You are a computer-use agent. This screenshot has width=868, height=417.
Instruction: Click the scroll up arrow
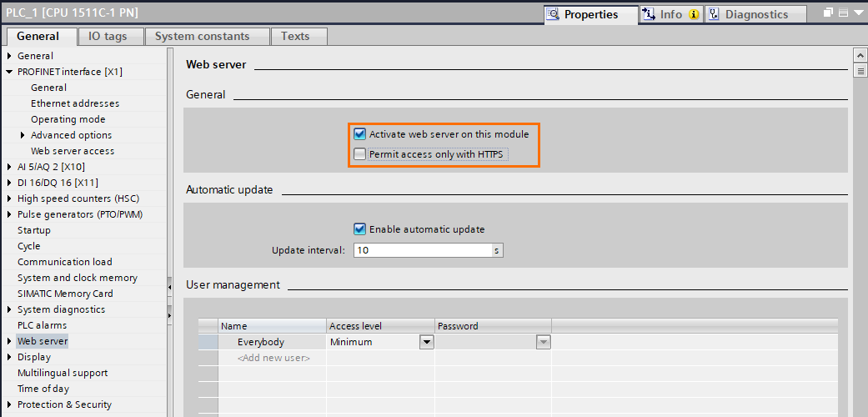point(860,55)
